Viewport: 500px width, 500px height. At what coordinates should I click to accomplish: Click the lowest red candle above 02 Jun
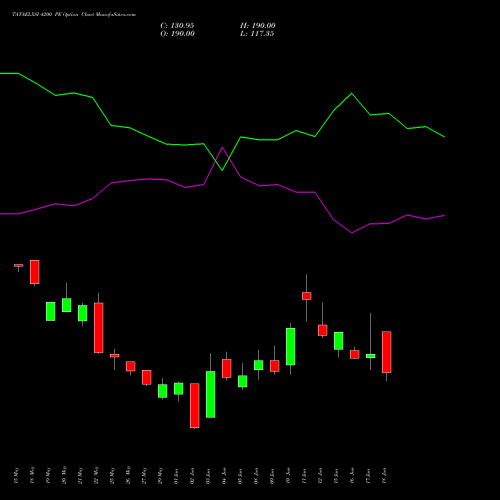[195, 405]
